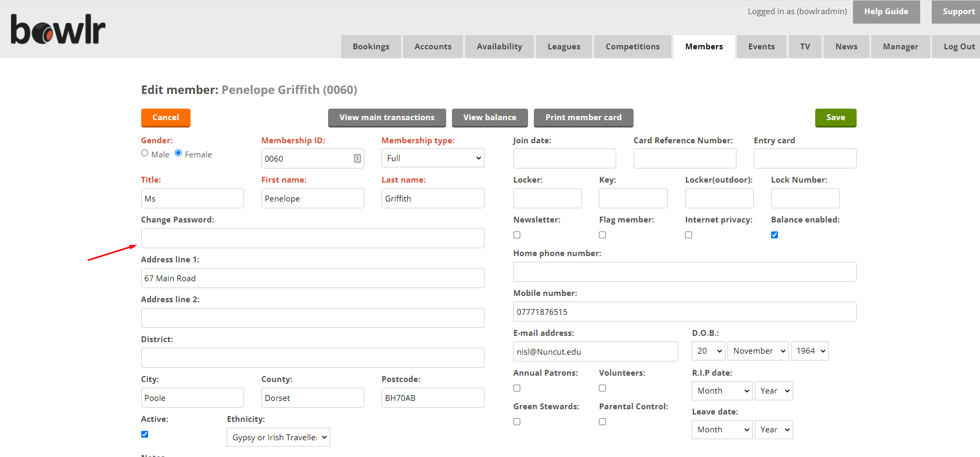980x457 pixels.
Task: Open the Competitions tab
Action: 633,47
